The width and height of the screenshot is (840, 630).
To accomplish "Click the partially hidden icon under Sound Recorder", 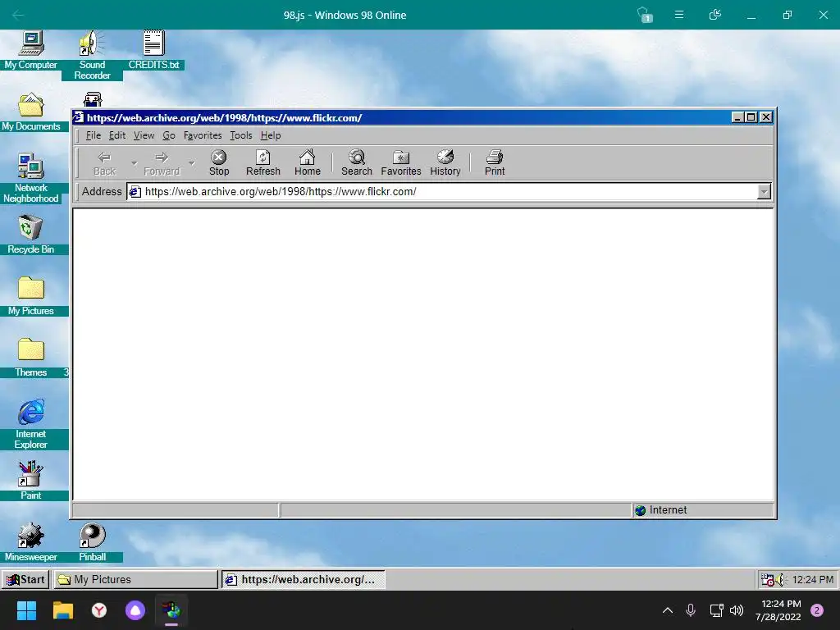I will coord(93,99).
